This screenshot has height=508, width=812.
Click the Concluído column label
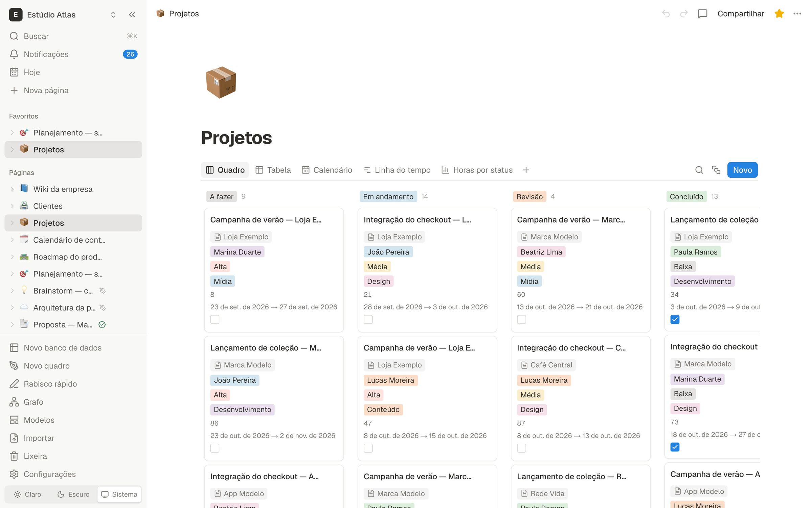point(686,196)
